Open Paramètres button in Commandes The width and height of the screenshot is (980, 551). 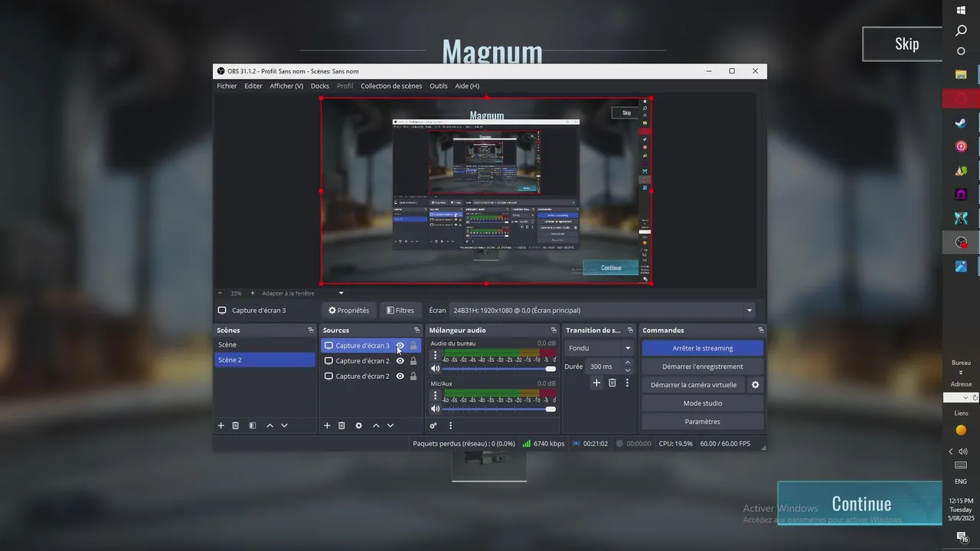click(x=703, y=422)
